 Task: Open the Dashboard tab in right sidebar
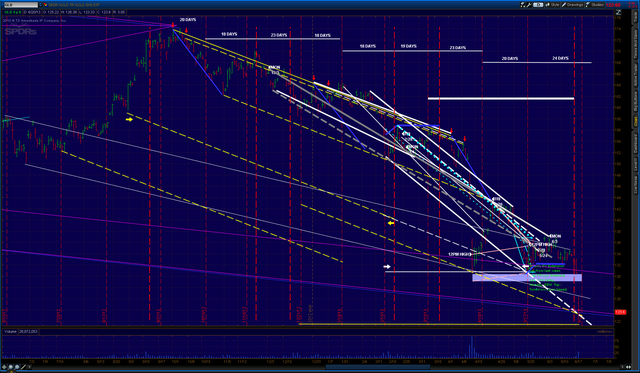[635, 145]
